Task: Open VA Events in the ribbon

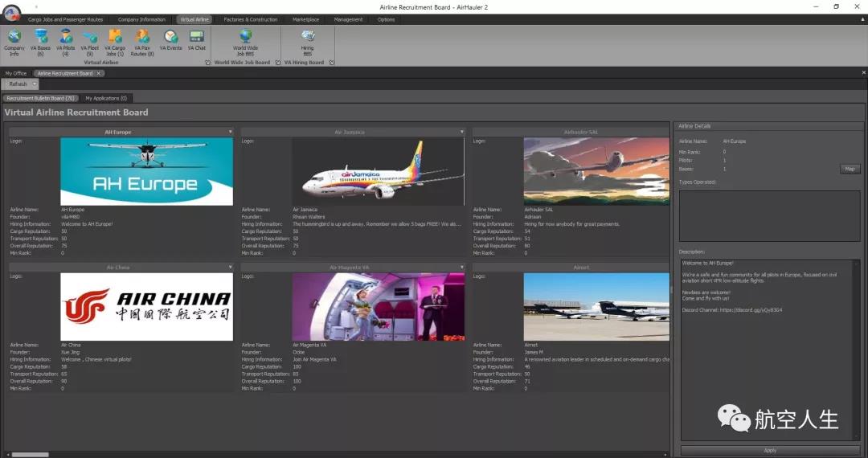Action: click(170, 40)
